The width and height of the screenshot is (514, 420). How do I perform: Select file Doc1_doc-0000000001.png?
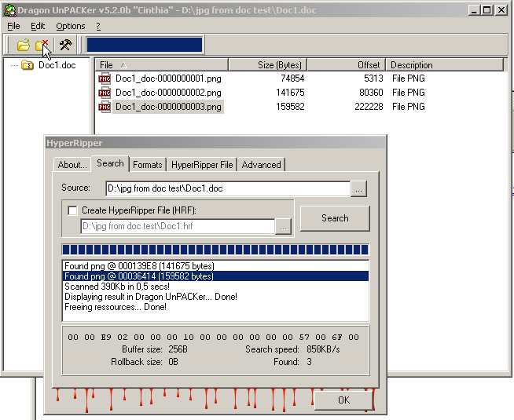point(168,79)
